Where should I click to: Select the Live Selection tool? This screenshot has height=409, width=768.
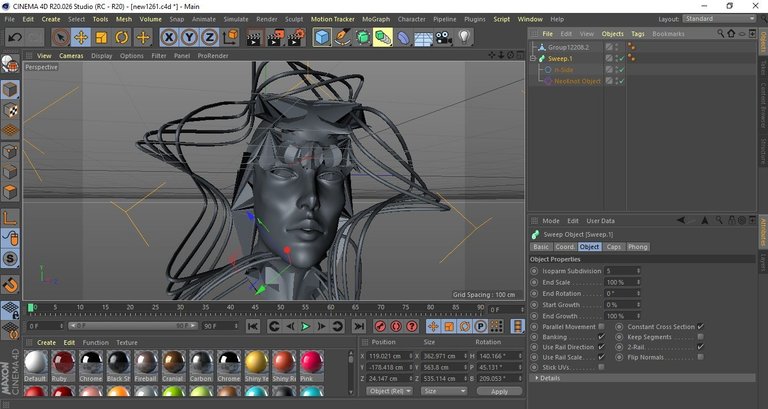point(61,37)
